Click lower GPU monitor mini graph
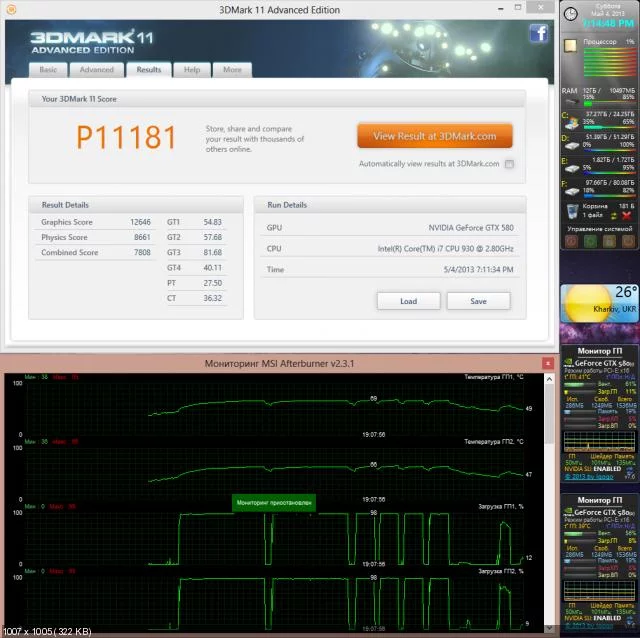Screen dimensions: 640x638 (x=599, y=591)
